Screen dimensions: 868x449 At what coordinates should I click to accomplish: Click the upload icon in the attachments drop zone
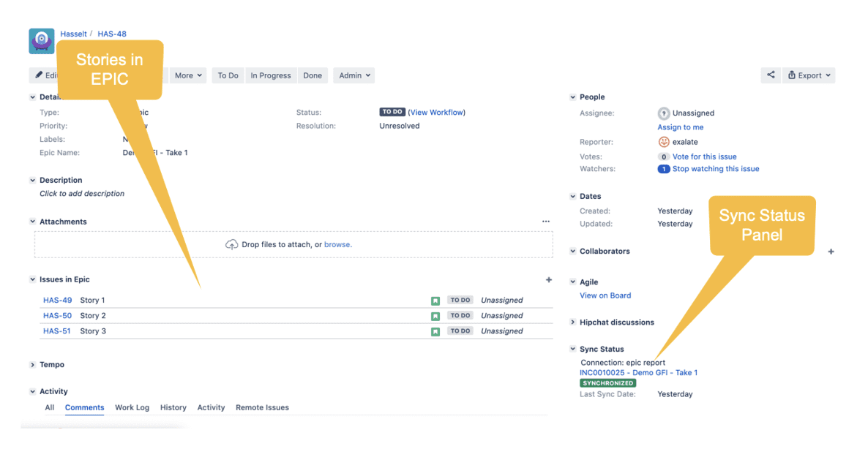[x=232, y=244]
